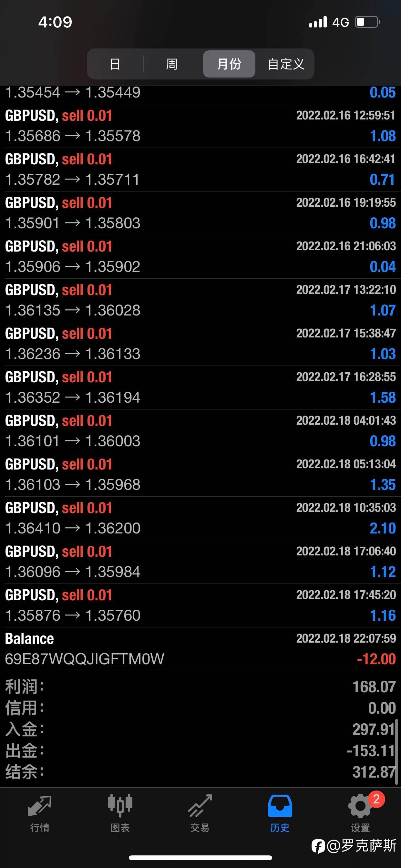
Task: Open GBPUSD sell trade closed 2022.02.16 12:59:51
Action: [200, 126]
